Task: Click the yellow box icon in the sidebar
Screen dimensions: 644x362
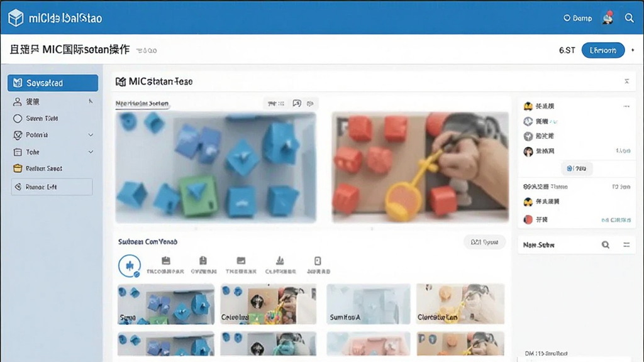Action: 18,168
